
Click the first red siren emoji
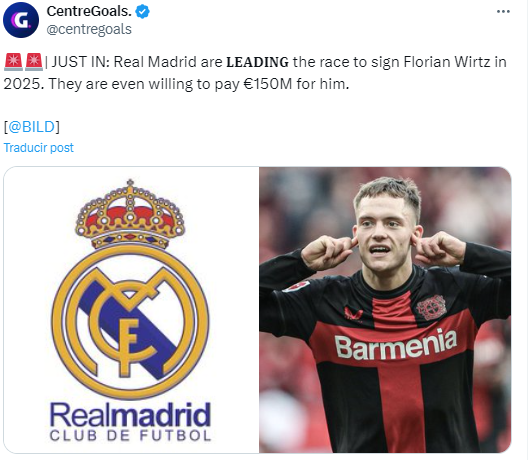tap(13, 62)
